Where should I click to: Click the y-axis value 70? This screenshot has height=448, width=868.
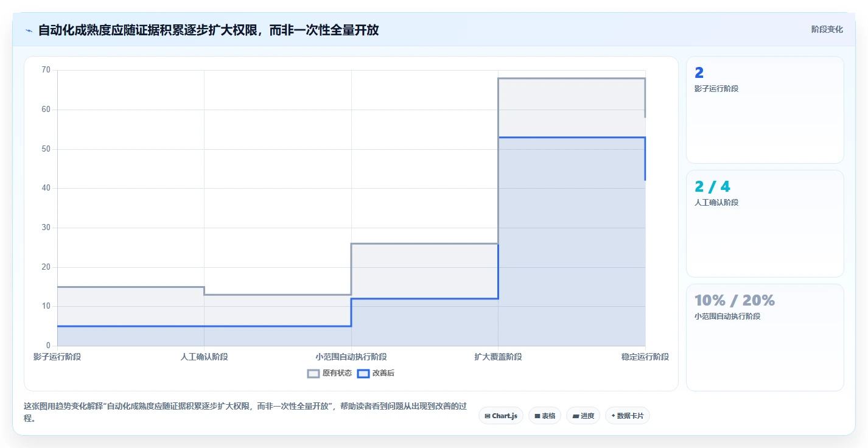[x=46, y=70]
